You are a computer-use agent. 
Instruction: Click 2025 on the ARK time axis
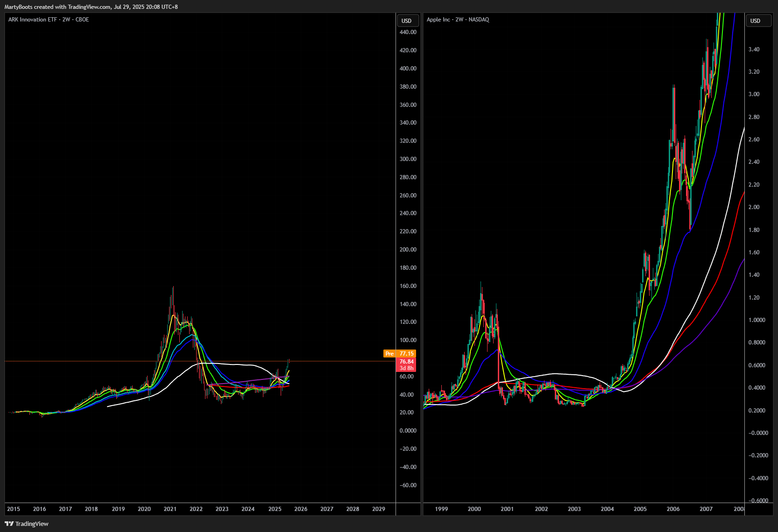pos(275,509)
